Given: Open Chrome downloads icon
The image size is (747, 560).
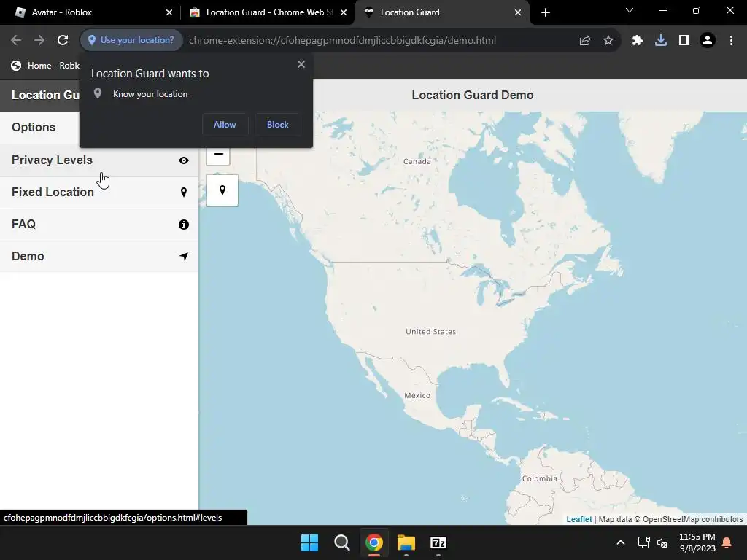Looking at the screenshot, I should (x=661, y=41).
